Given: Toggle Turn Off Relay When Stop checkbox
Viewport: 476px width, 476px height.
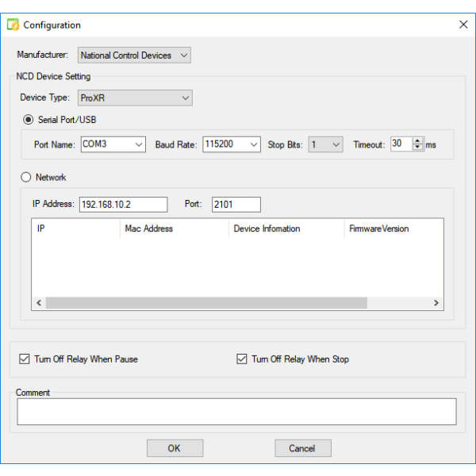Looking at the screenshot, I should [x=242, y=359].
